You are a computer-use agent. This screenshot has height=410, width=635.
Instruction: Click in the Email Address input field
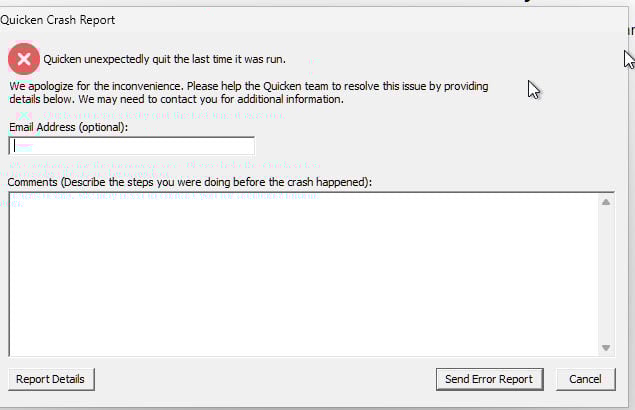pos(132,146)
